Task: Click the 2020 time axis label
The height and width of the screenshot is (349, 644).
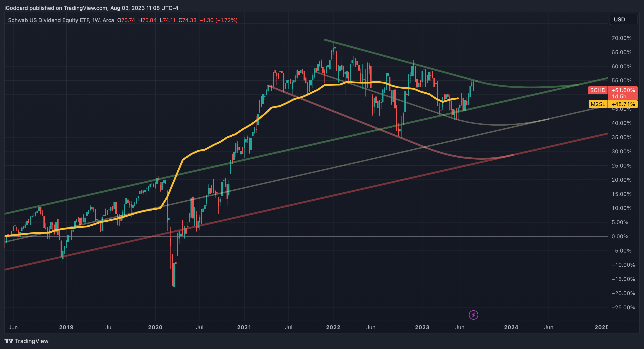Action: pos(155,327)
